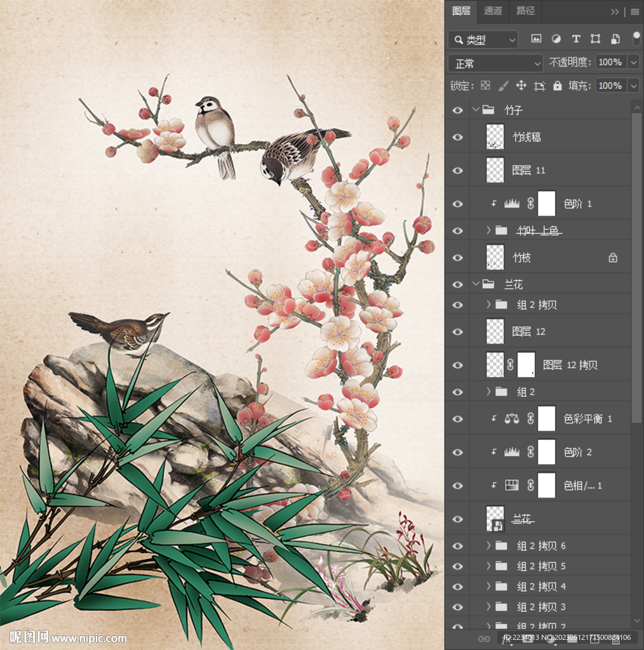This screenshot has width=644, height=650.
Task: Collapse the 竹子 group
Action: (x=476, y=110)
